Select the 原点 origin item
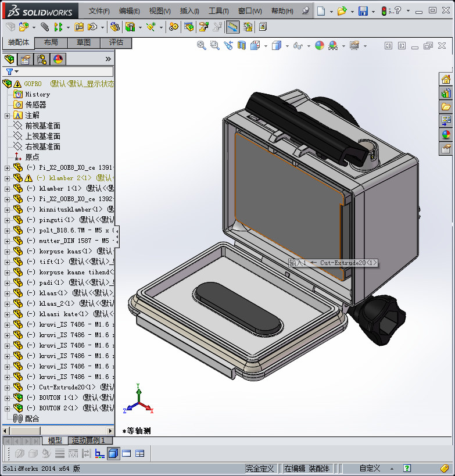The width and height of the screenshot is (455, 476). [x=32, y=158]
